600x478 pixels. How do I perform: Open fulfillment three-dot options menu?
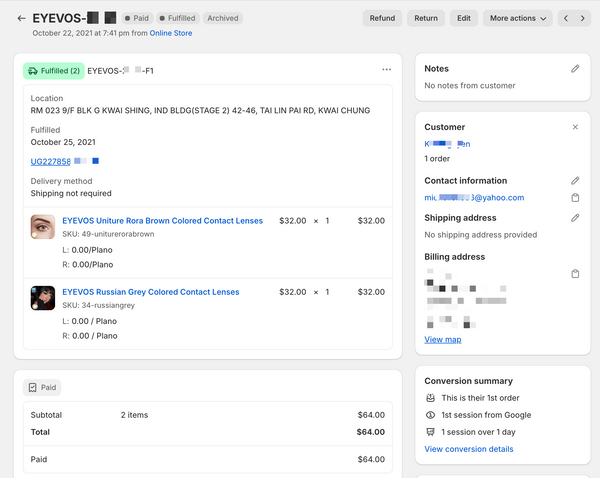pyautogui.click(x=386, y=70)
